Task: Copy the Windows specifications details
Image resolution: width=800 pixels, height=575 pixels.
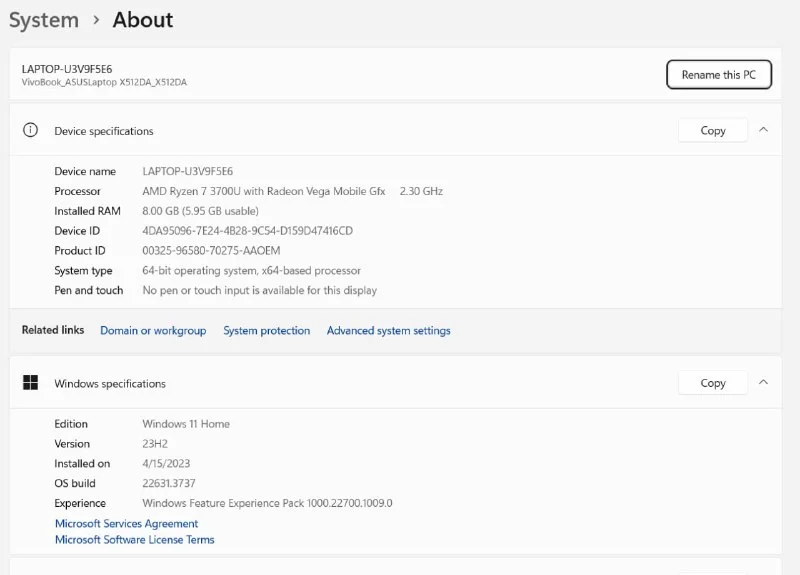Action: [x=712, y=383]
